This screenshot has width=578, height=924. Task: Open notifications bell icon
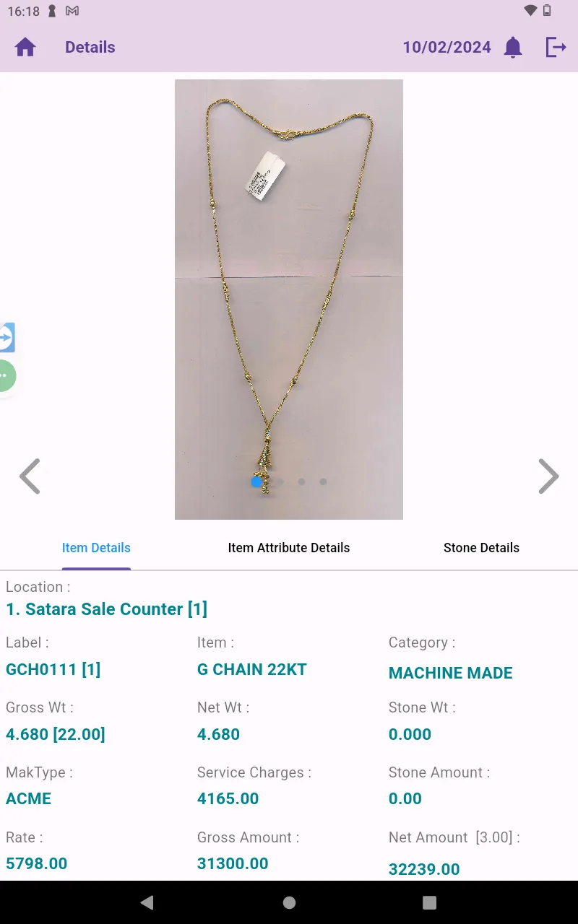click(513, 48)
